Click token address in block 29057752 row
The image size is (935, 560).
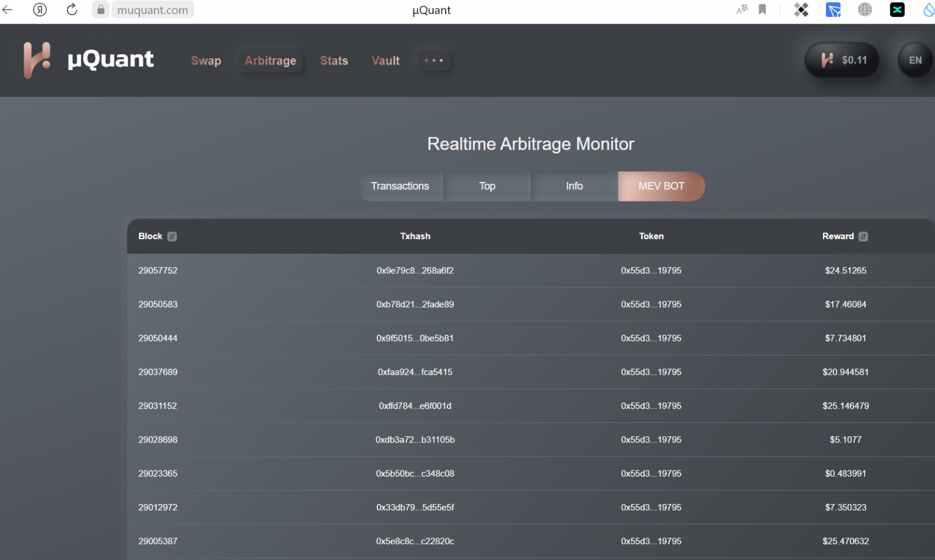click(651, 270)
